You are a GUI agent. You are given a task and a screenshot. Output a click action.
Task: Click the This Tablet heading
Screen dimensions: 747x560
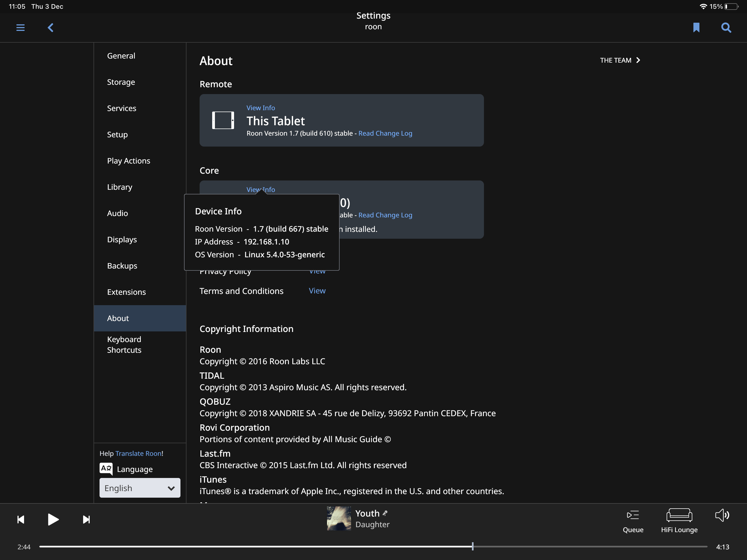276,121
